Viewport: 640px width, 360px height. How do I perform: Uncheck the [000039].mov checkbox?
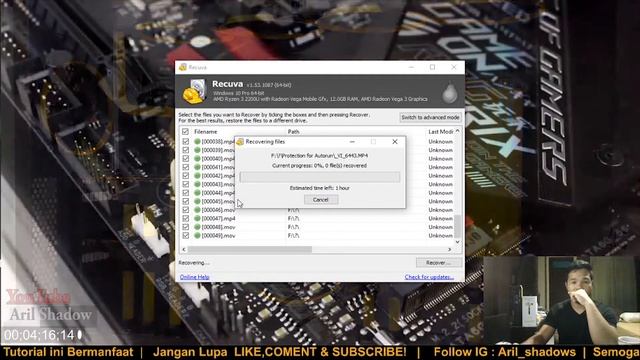pyautogui.click(x=185, y=150)
